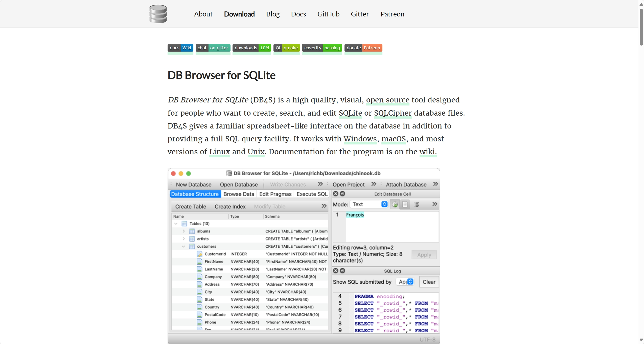
Task: Open the donate Patreon badge
Action: point(363,48)
